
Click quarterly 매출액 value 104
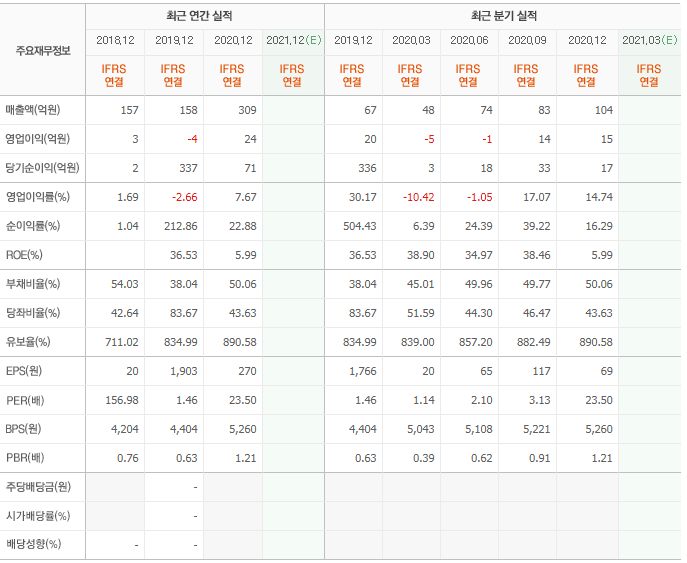(604, 110)
